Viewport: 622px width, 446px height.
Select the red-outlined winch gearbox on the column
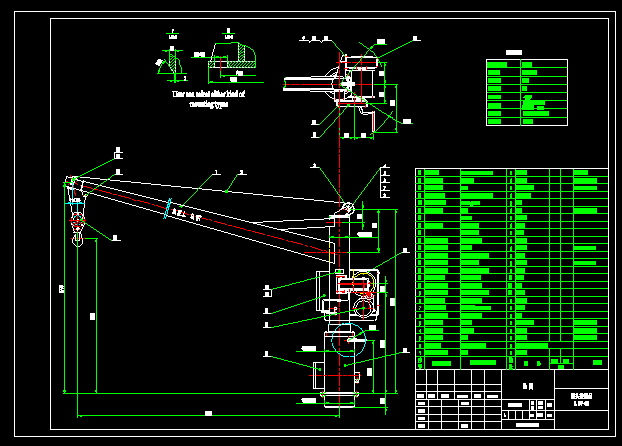tap(362, 287)
